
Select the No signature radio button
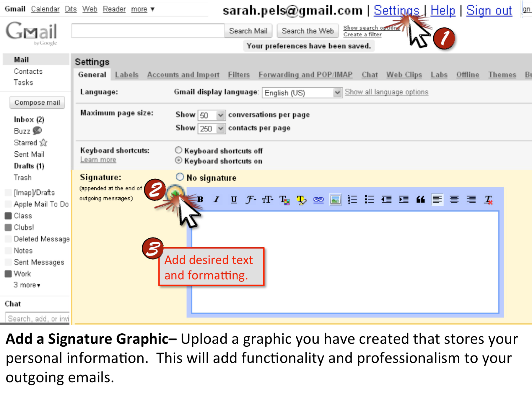(x=180, y=177)
